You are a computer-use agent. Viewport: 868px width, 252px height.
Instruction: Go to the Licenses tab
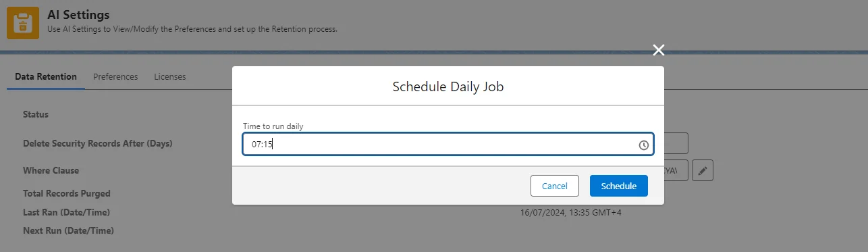(x=170, y=76)
